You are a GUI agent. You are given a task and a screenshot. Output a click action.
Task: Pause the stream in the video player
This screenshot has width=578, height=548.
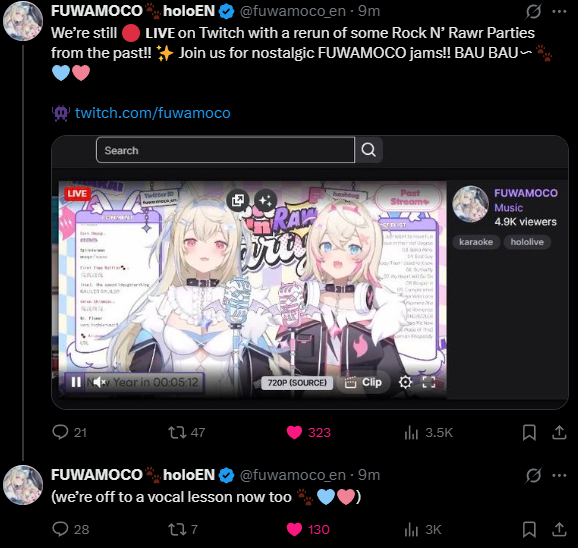[x=76, y=382]
